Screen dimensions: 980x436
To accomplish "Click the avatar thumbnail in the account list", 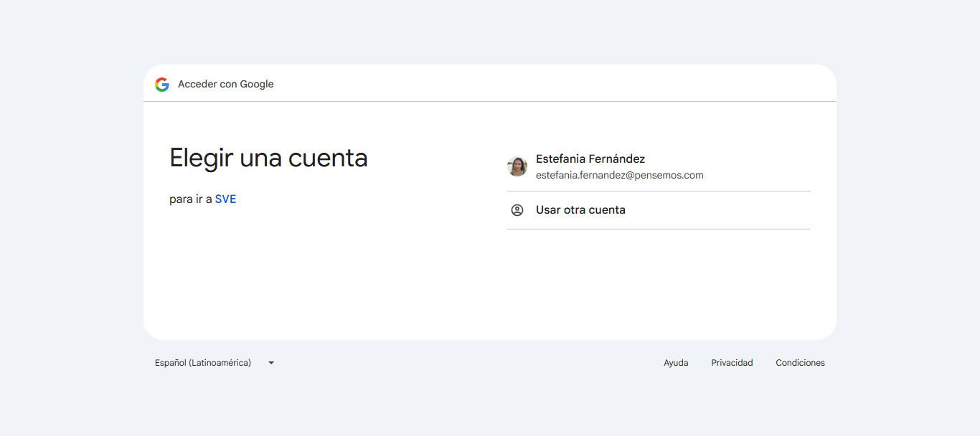I will point(517,166).
